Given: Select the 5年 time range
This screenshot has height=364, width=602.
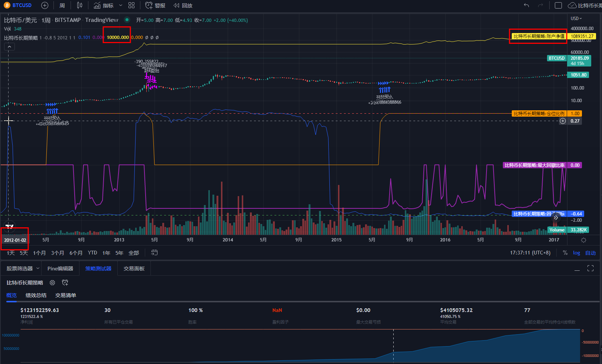Looking at the screenshot, I should point(119,253).
